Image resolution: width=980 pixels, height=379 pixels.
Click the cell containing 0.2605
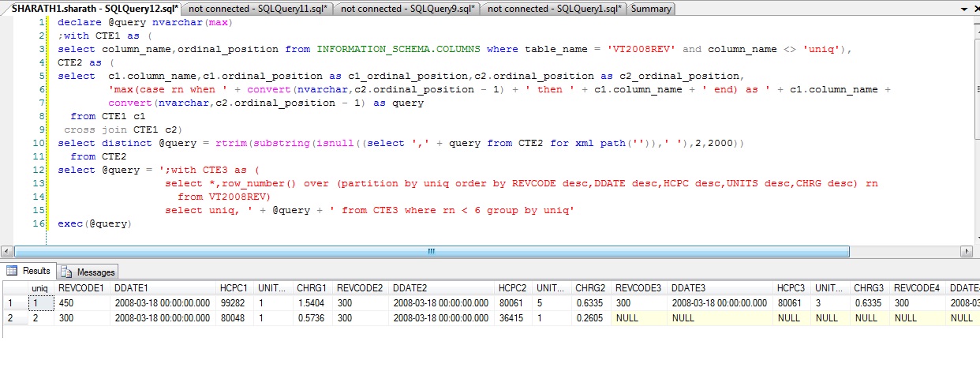592,317
